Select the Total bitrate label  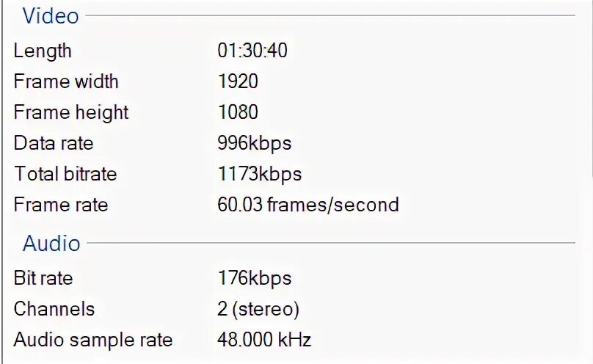(x=65, y=174)
